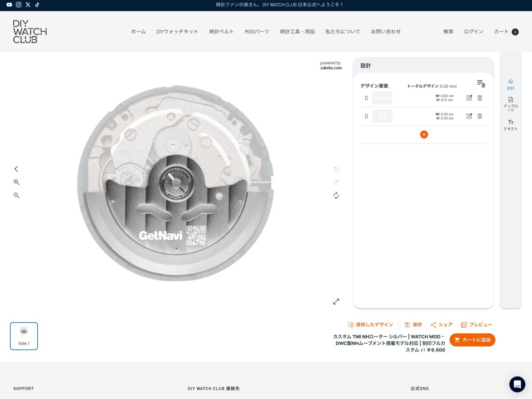Open the Instagram social link

coord(19,4)
